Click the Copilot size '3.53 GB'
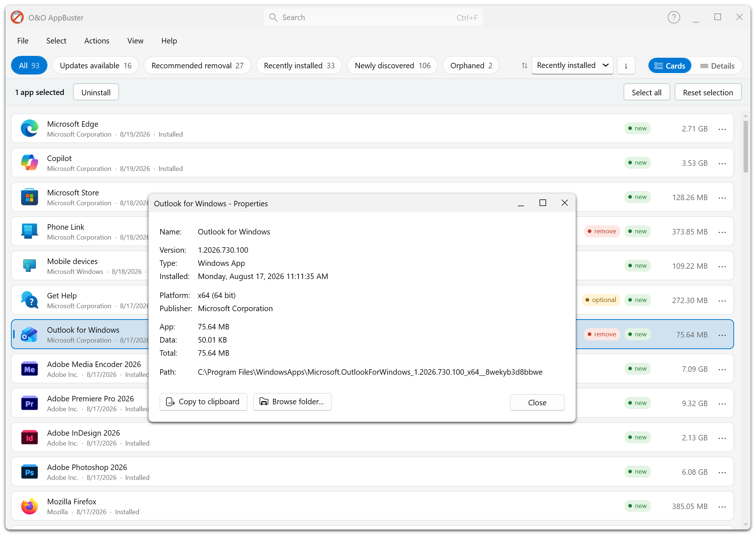The height and width of the screenshot is (535, 756). click(x=695, y=163)
